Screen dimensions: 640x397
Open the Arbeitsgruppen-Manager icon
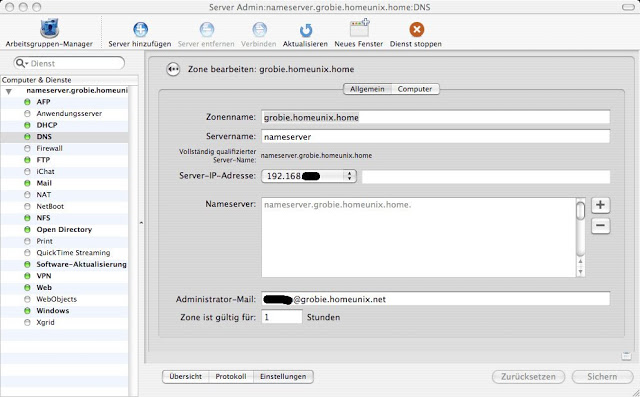[x=49, y=29]
